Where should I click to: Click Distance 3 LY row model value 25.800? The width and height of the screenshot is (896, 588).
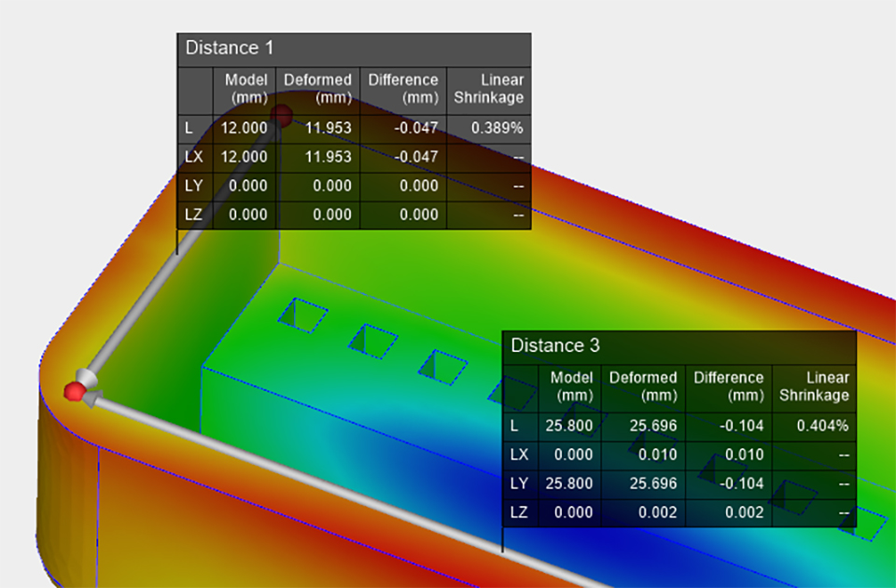pyautogui.click(x=569, y=483)
